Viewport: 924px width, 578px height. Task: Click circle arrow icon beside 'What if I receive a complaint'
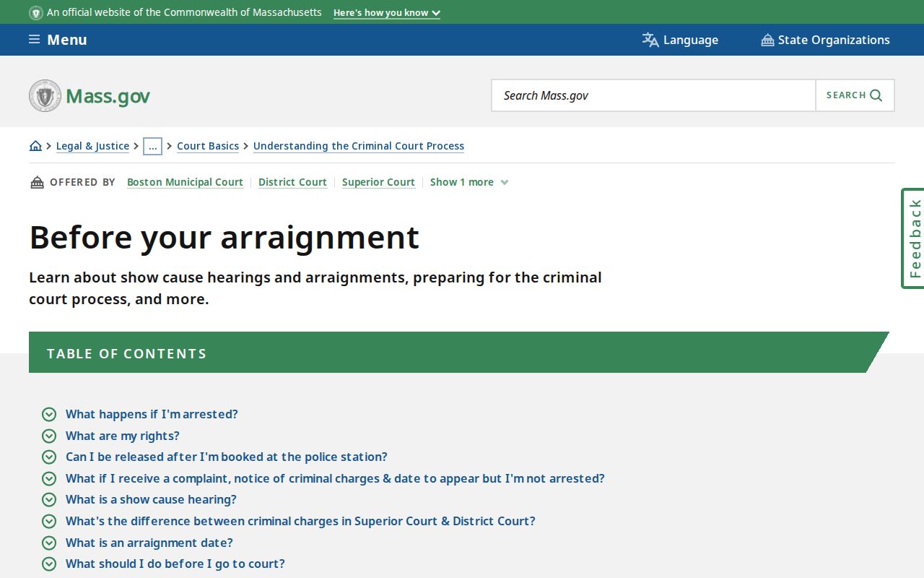click(x=49, y=478)
